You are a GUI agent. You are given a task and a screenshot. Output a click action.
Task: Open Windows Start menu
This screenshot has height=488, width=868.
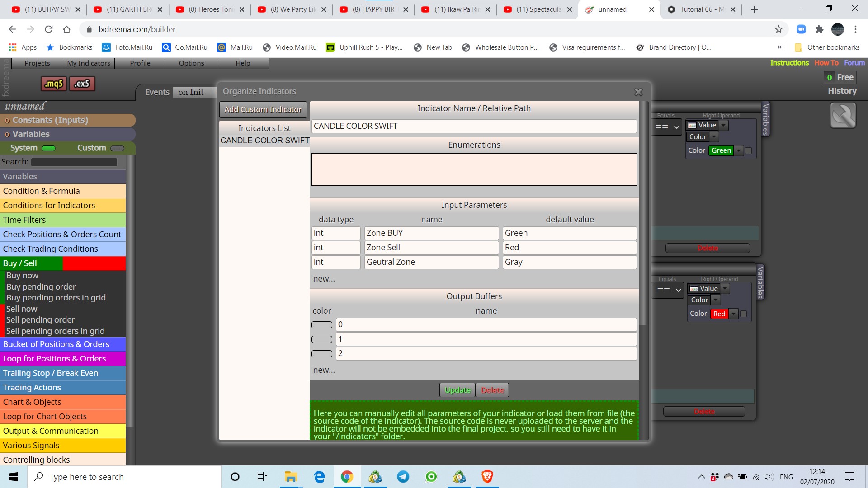point(14,477)
